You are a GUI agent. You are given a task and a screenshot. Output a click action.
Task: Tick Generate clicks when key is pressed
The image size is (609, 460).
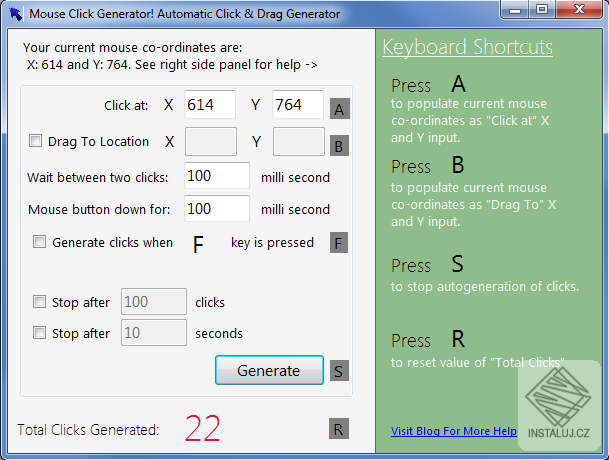[x=39, y=242]
